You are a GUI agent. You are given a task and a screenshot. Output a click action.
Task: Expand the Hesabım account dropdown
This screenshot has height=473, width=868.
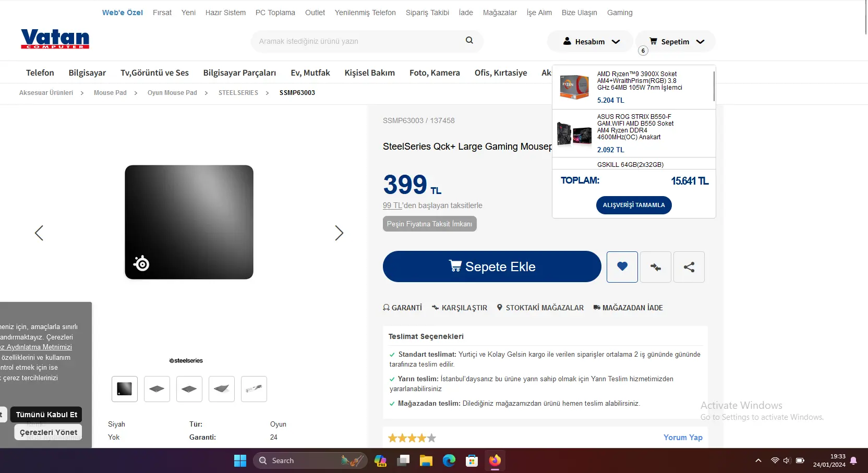click(x=590, y=41)
